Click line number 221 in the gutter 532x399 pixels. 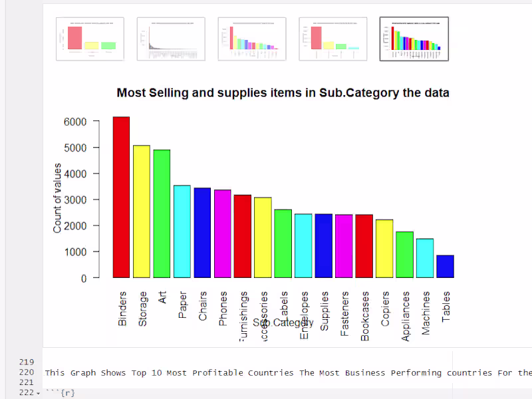coord(27,382)
